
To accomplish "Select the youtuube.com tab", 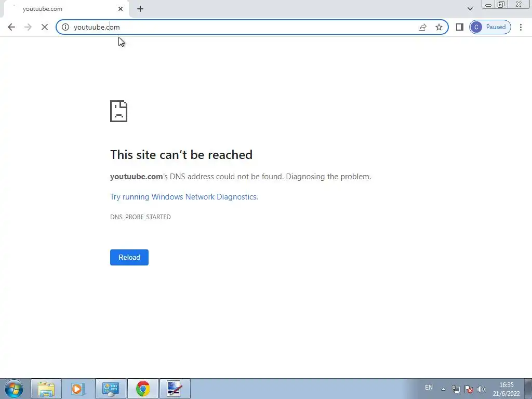I will (x=66, y=9).
